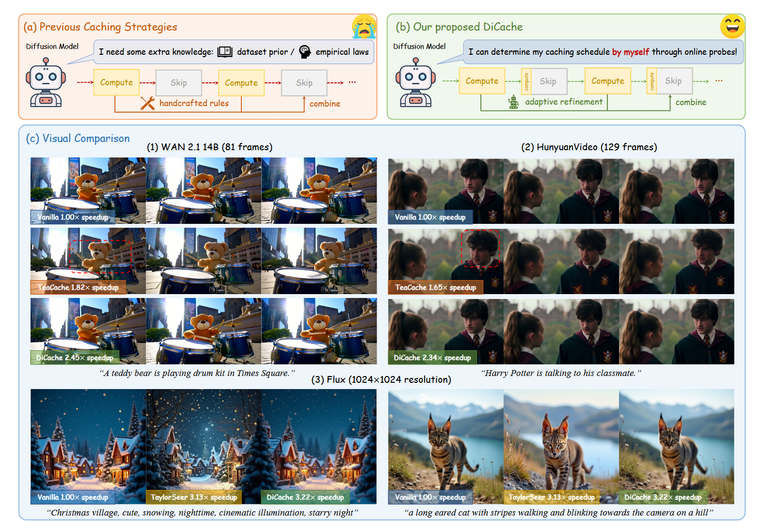The height and width of the screenshot is (532, 762).
Task: Click the "I need some extra knowledge:" text
Action: tap(156, 52)
